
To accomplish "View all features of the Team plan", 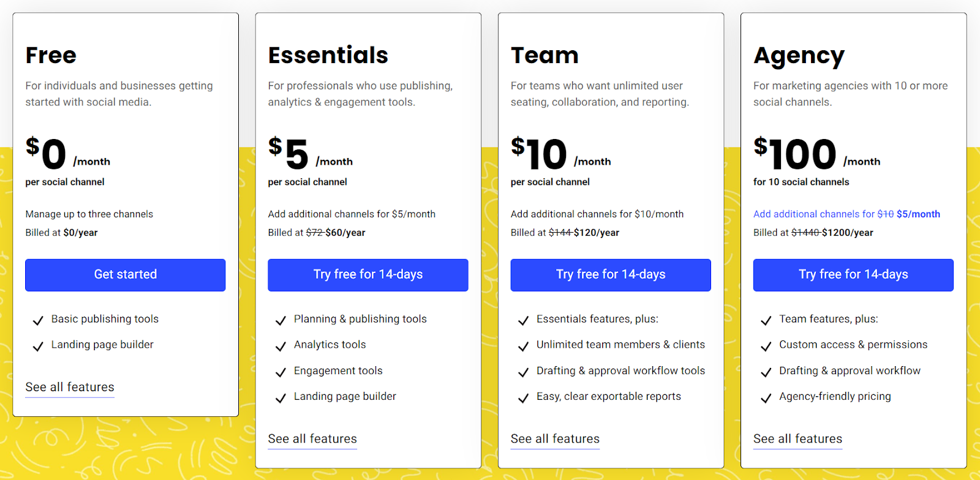I will click(555, 438).
